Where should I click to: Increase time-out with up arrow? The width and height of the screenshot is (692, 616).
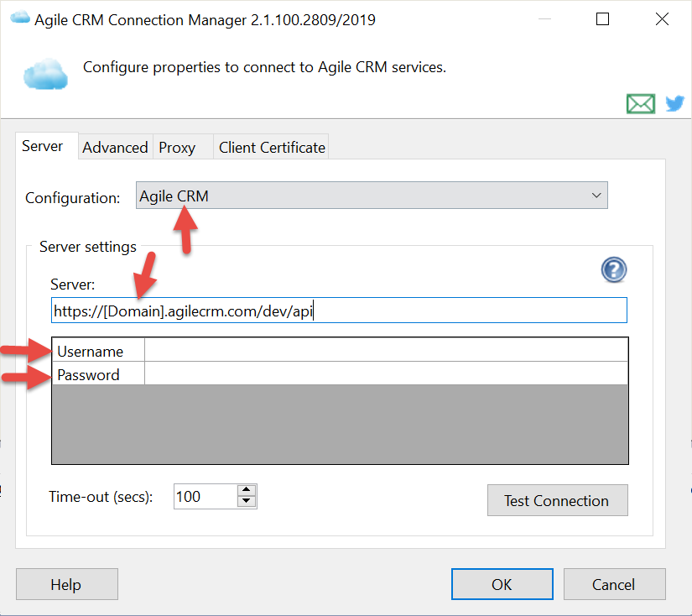(x=247, y=490)
